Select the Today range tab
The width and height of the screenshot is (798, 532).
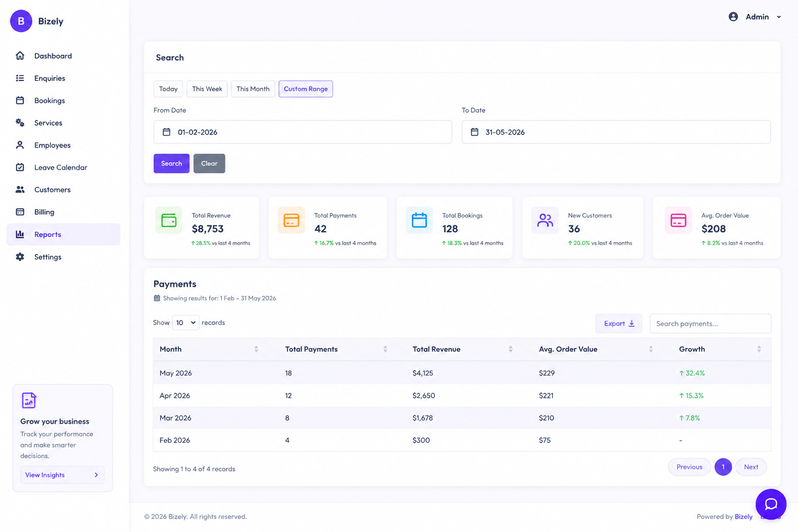pos(168,89)
